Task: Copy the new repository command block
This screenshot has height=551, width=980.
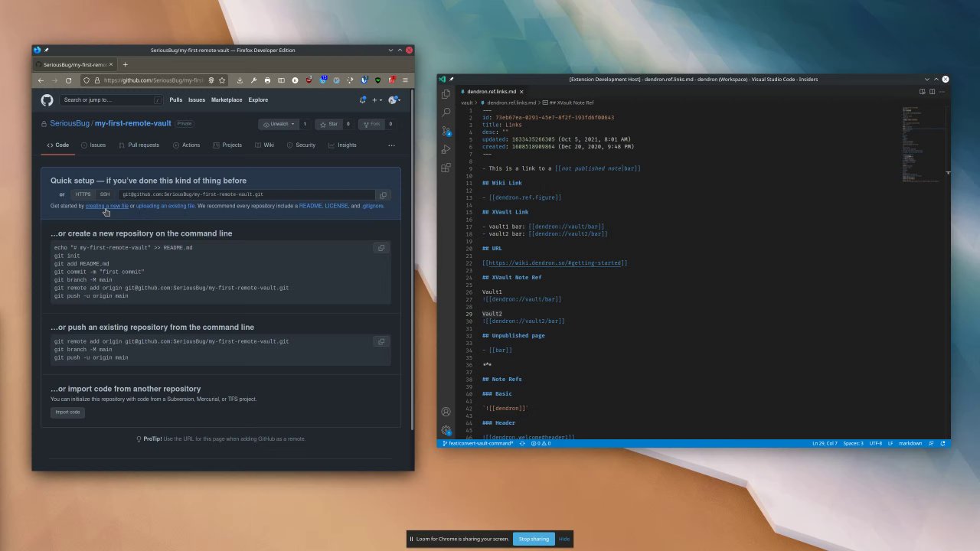Action: pos(381,248)
